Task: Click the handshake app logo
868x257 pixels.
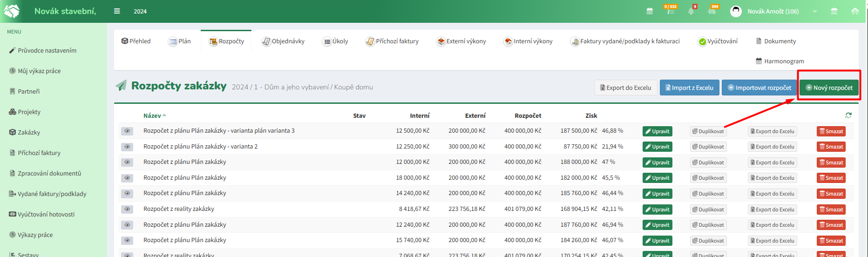Action: (x=12, y=11)
